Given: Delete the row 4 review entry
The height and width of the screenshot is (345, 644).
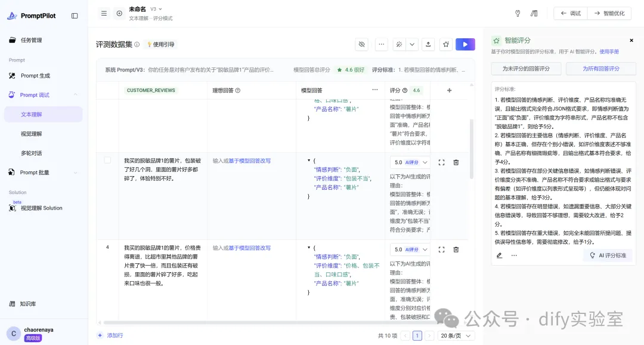Looking at the screenshot, I should [x=456, y=249].
